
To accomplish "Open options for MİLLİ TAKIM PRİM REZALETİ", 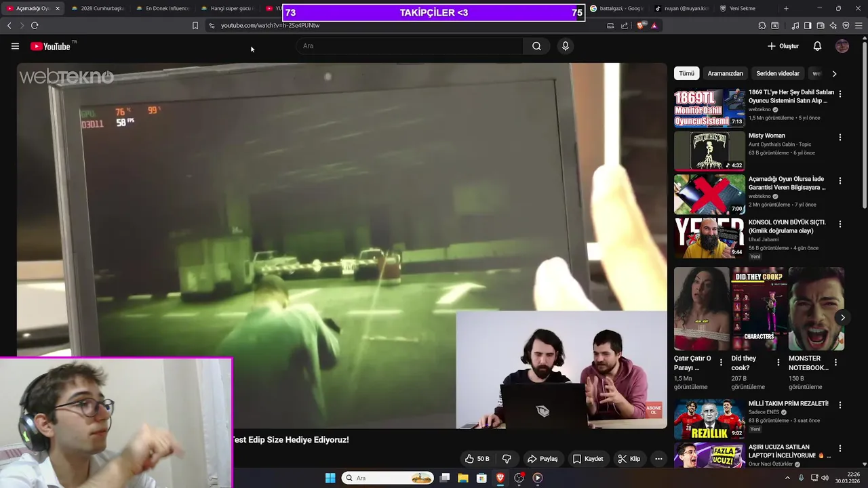I will point(840,405).
